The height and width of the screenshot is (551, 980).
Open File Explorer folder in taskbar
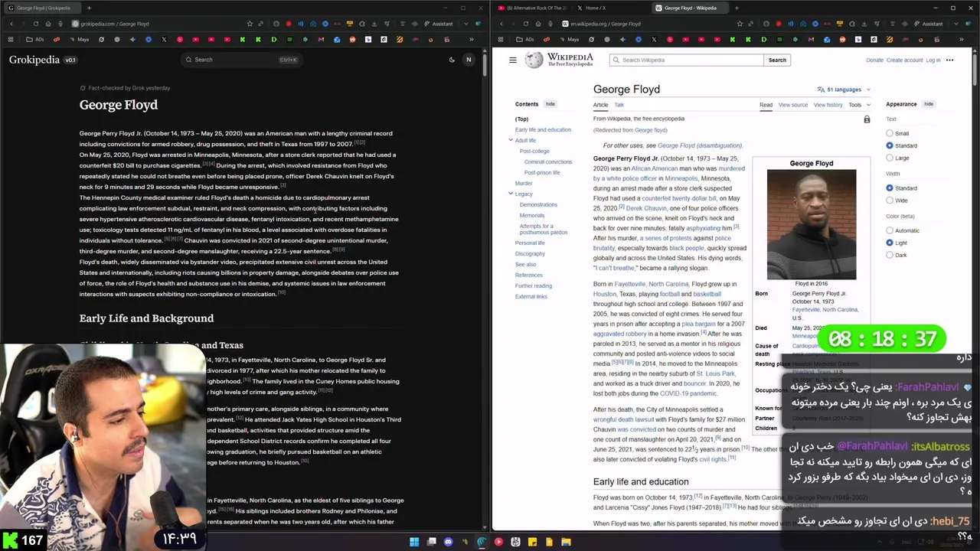(x=566, y=542)
